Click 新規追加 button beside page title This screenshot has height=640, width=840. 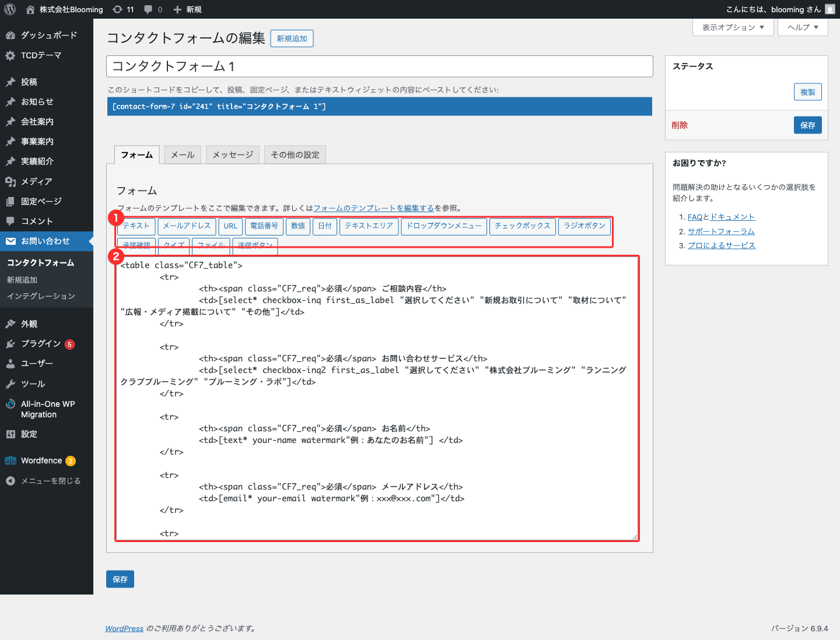pos(292,38)
